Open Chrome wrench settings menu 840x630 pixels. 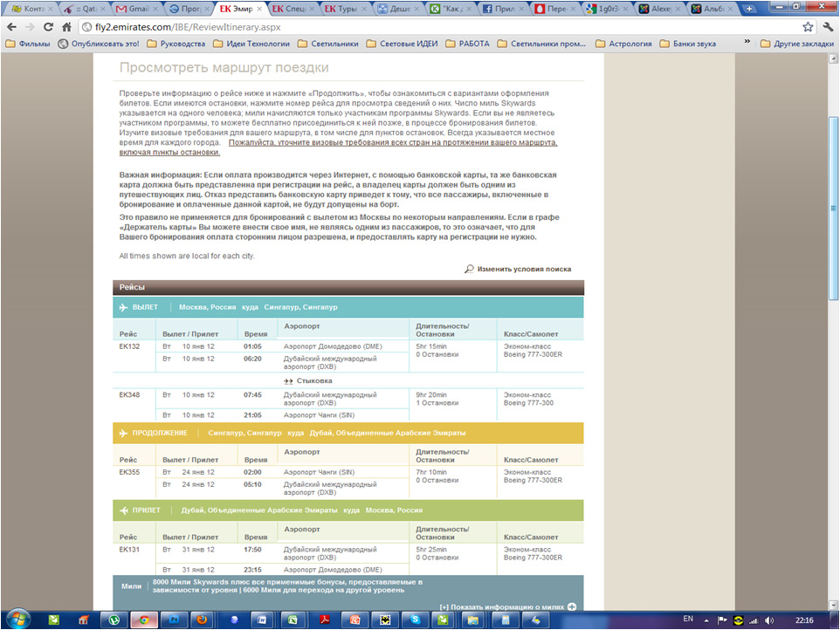[829, 27]
